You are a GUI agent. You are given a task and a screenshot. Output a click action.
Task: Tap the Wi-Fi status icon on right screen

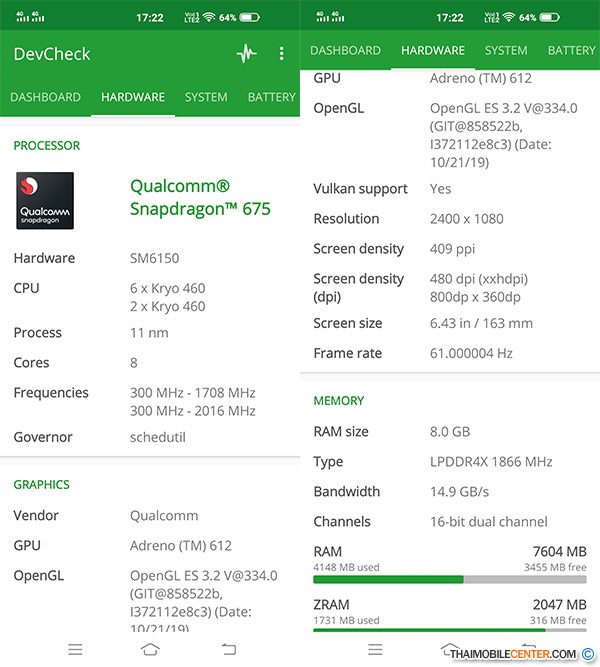pyautogui.click(x=509, y=17)
